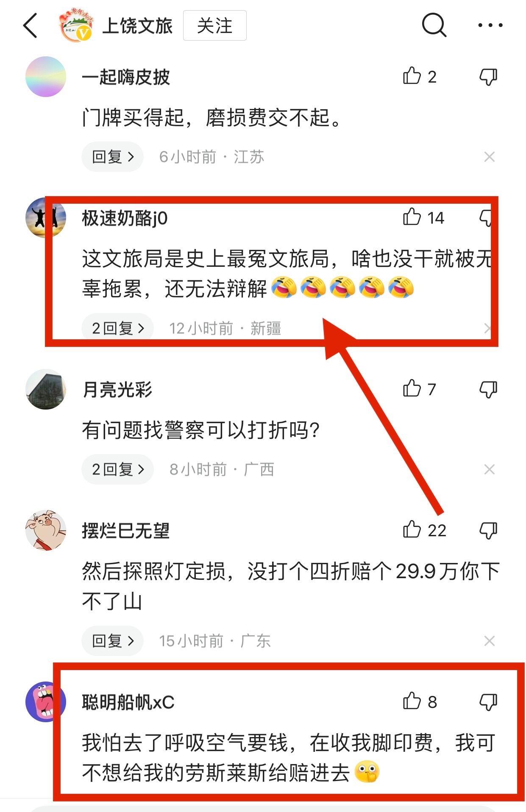Expand 2回复 under 极速奶酪j0's comment

click(118, 328)
